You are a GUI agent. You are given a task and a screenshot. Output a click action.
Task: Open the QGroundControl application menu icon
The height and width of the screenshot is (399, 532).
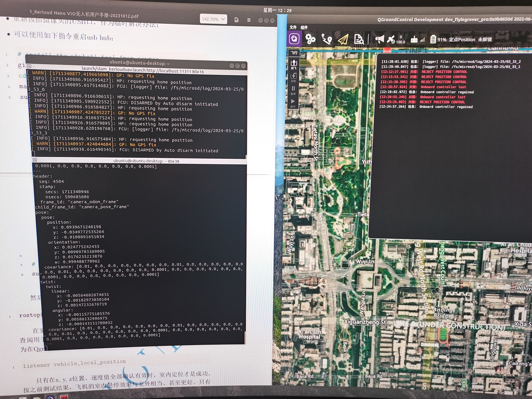click(294, 39)
